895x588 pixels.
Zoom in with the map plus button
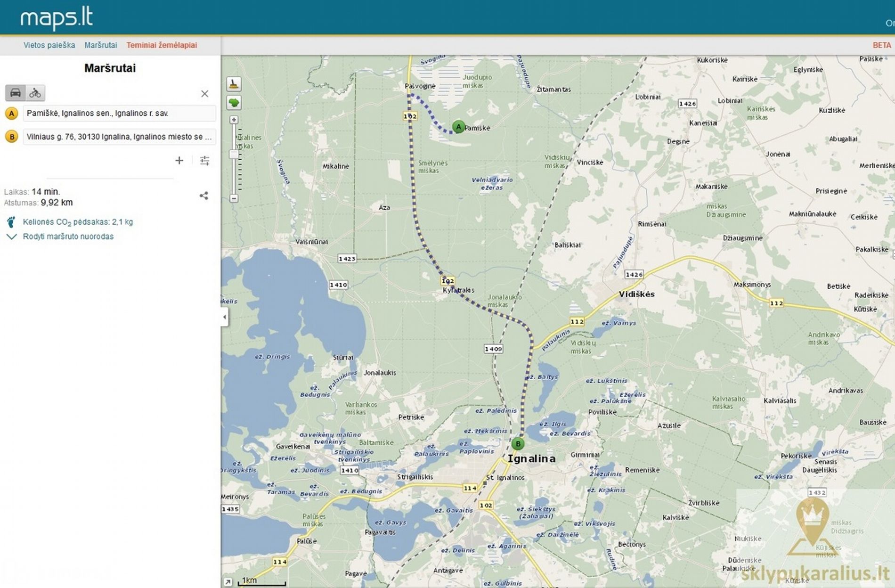pyautogui.click(x=234, y=120)
